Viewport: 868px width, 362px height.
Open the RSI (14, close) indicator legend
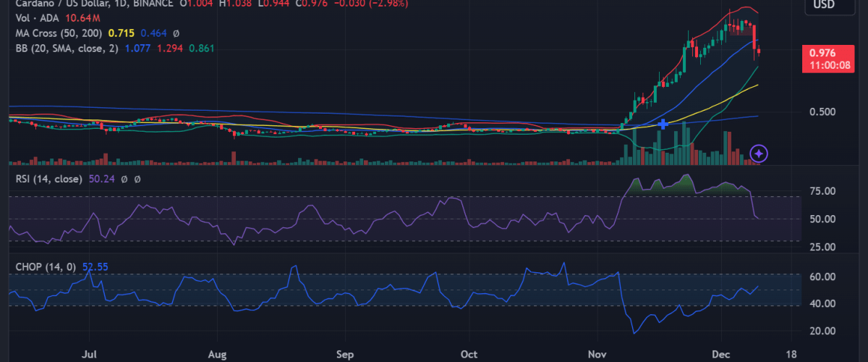coord(49,178)
